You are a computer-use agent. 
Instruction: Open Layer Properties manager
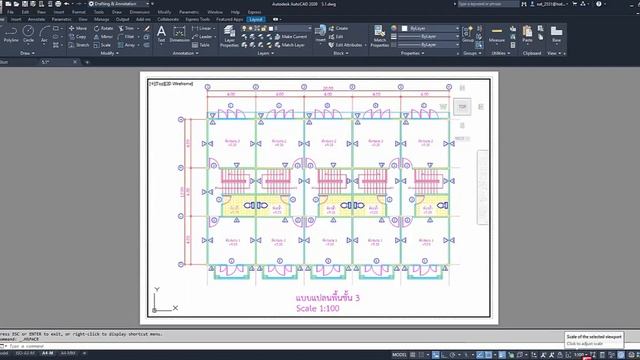[229, 36]
